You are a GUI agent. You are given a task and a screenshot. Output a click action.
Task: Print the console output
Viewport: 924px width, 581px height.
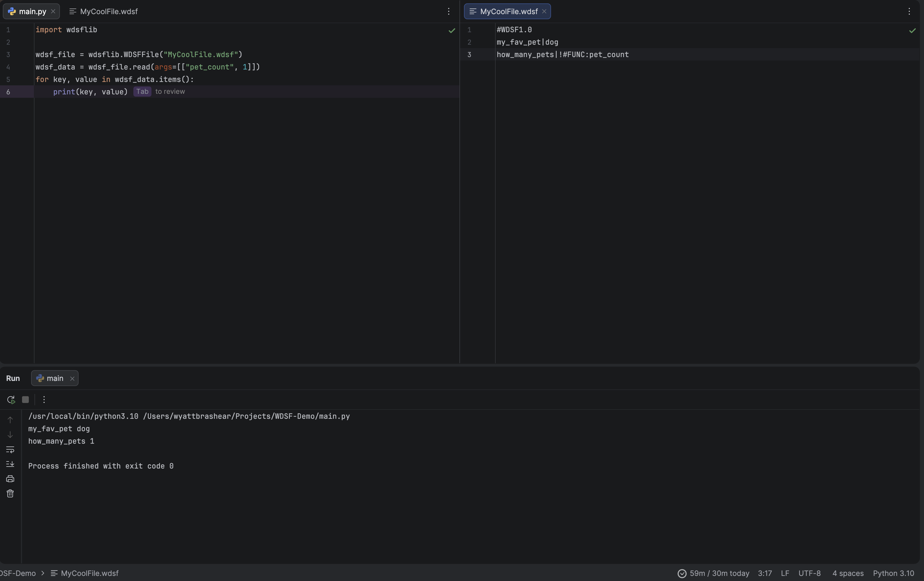click(x=10, y=478)
